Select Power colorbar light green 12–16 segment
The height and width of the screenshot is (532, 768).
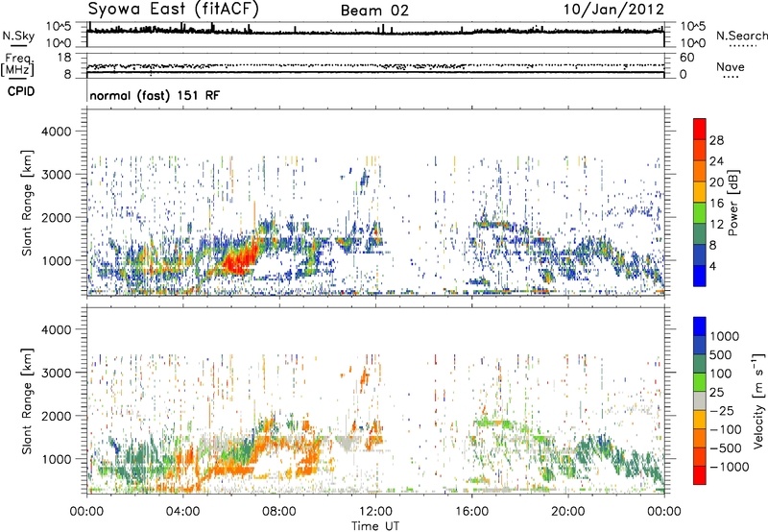pos(700,213)
